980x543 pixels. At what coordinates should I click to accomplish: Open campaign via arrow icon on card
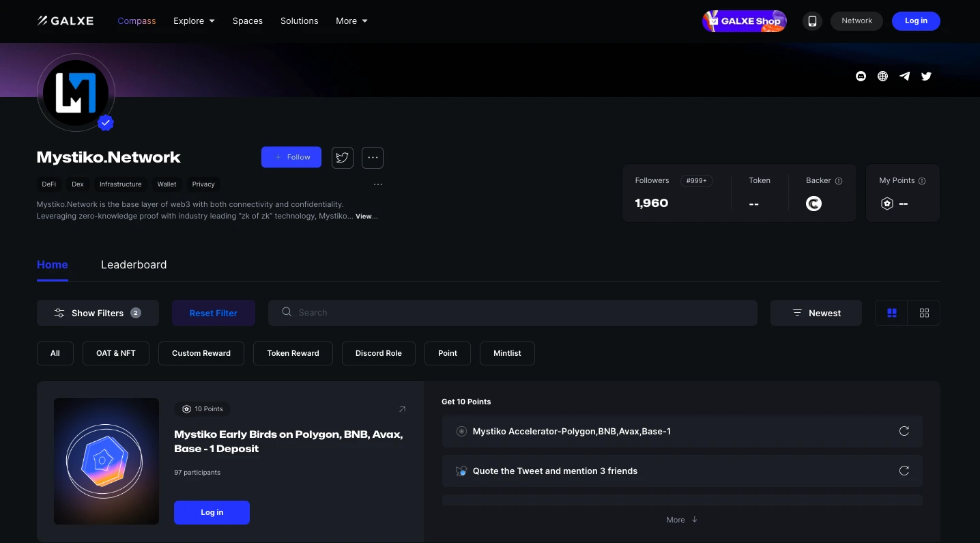(402, 409)
